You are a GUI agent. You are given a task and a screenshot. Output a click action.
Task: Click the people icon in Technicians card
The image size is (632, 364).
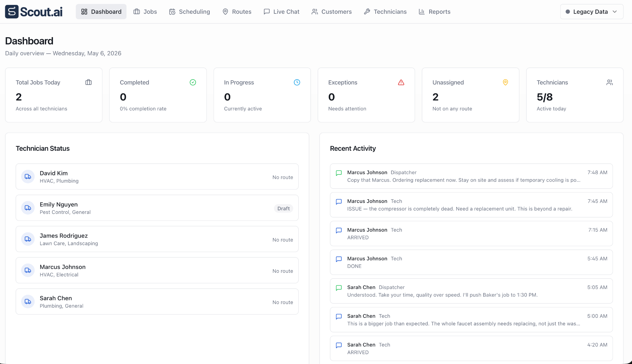click(x=610, y=82)
